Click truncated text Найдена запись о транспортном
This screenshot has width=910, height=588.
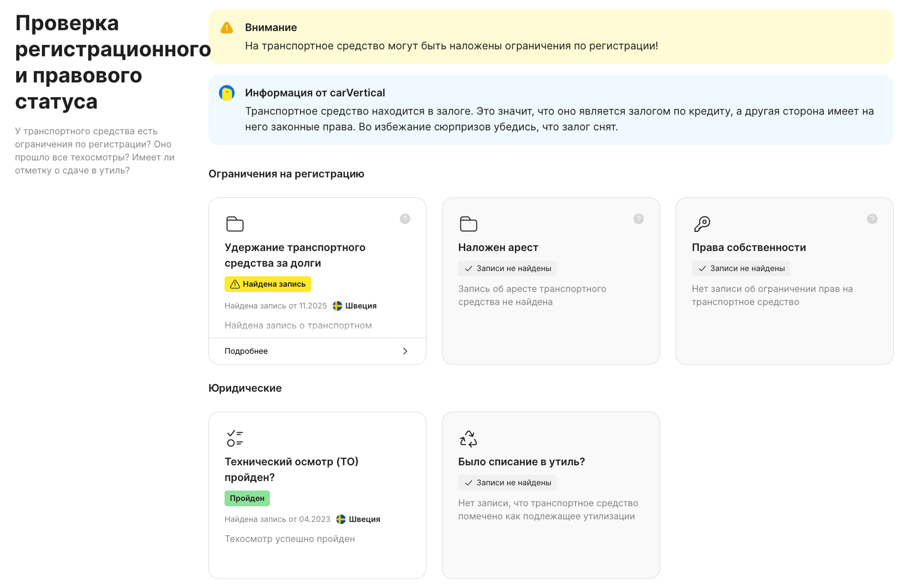pos(298,326)
